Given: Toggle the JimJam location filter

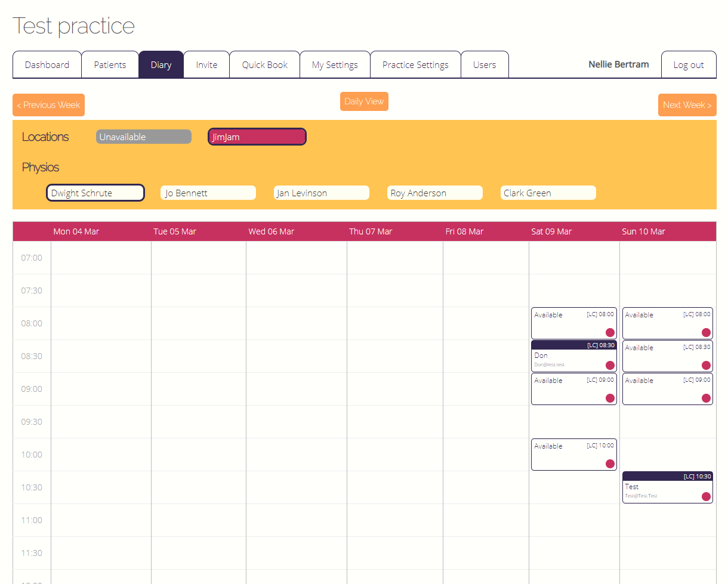Looking at the screenshot, I should (257, 137).
